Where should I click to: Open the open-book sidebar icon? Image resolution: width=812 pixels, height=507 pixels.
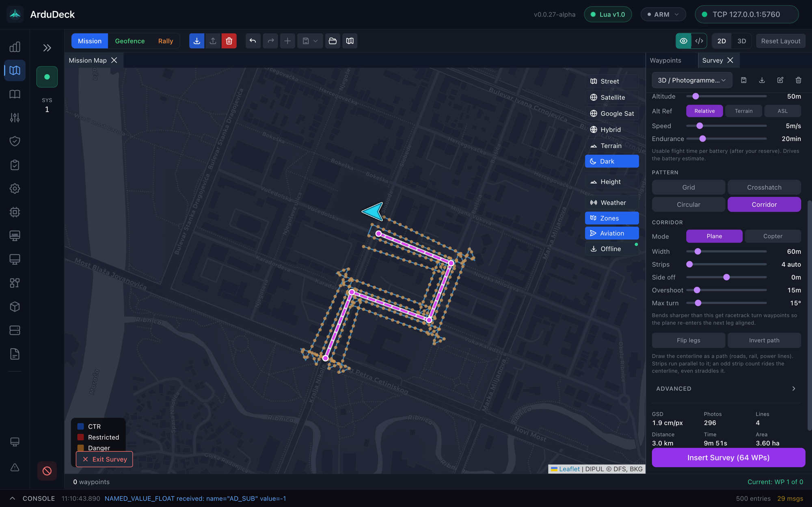click(15, 94)
